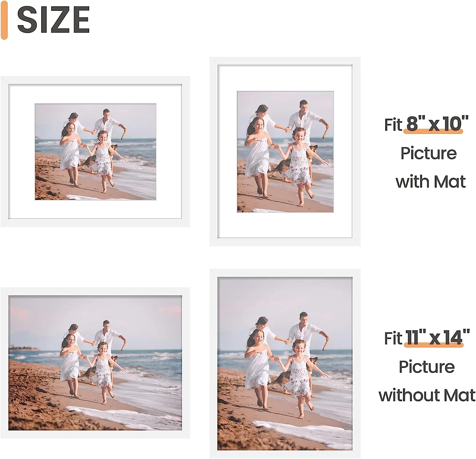Click the "Picture" text under 8x10

(428, 153)
